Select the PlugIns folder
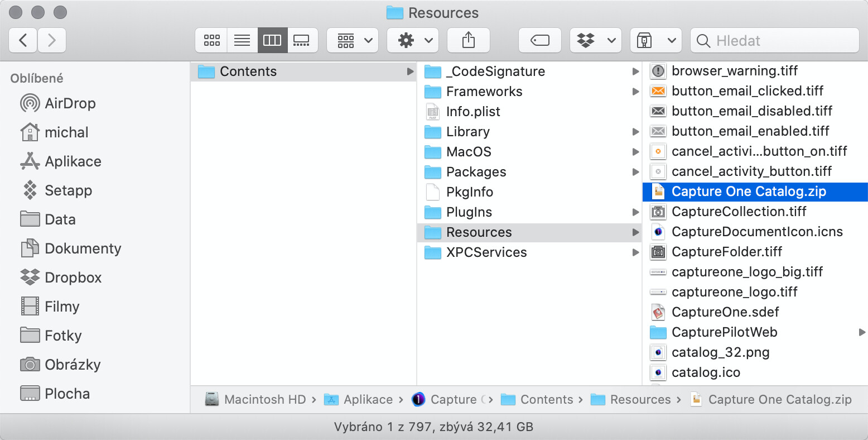This screenshot has height=440, width=868. click(529, 212)
